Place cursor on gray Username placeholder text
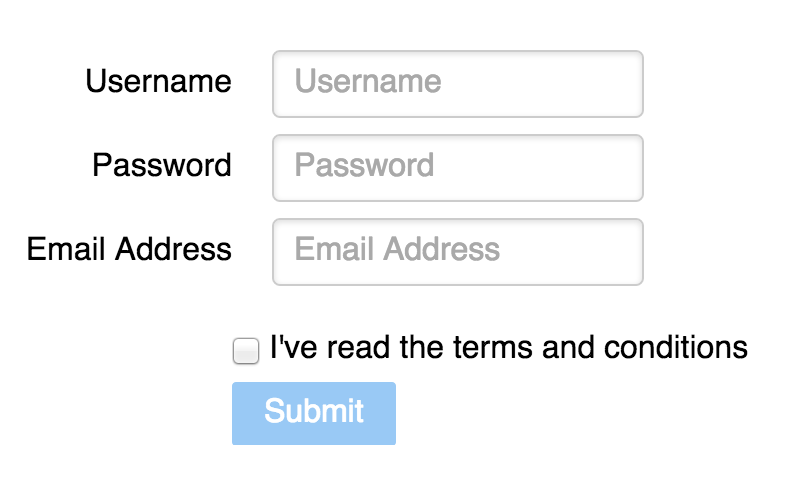 368,81
